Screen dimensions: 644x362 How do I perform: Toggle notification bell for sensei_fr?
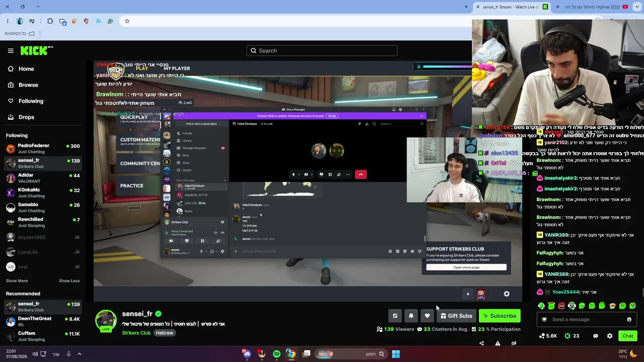[x=411, y=316]
